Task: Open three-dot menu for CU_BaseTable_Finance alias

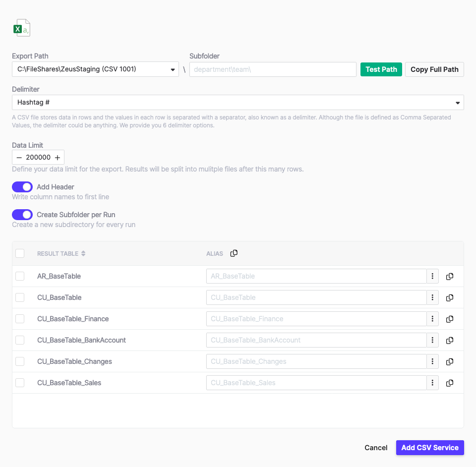Action: (x=432, y=319)
